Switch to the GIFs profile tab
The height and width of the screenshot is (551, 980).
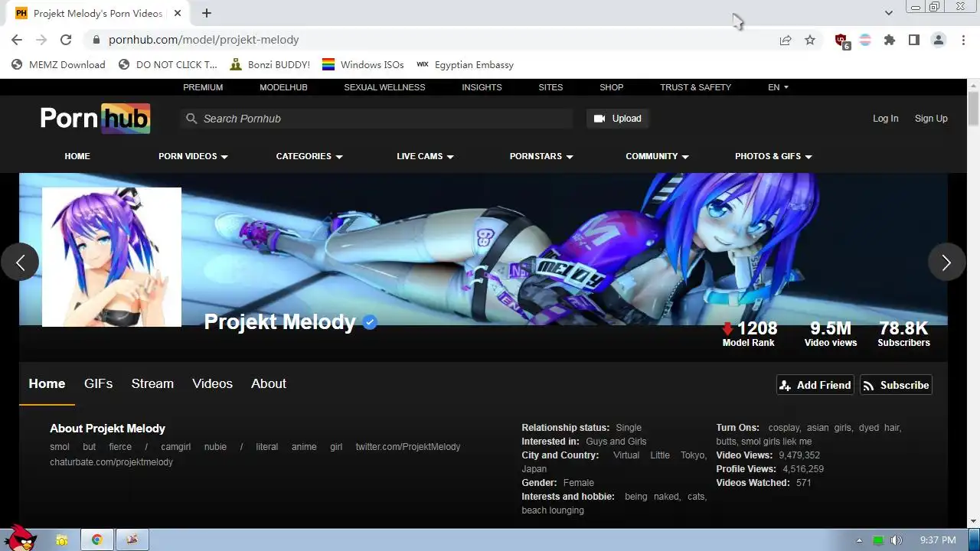(x=98, y=383)
